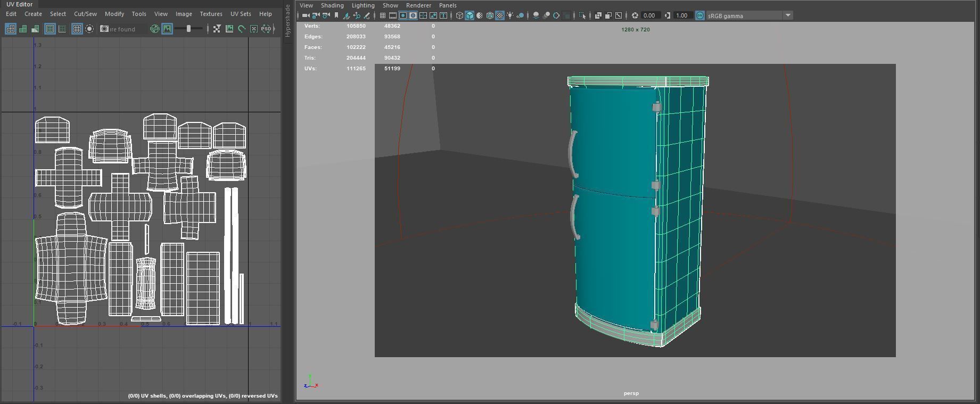Toggle lock camera icon
Screen dimensions: 980x404
point(316,15)
